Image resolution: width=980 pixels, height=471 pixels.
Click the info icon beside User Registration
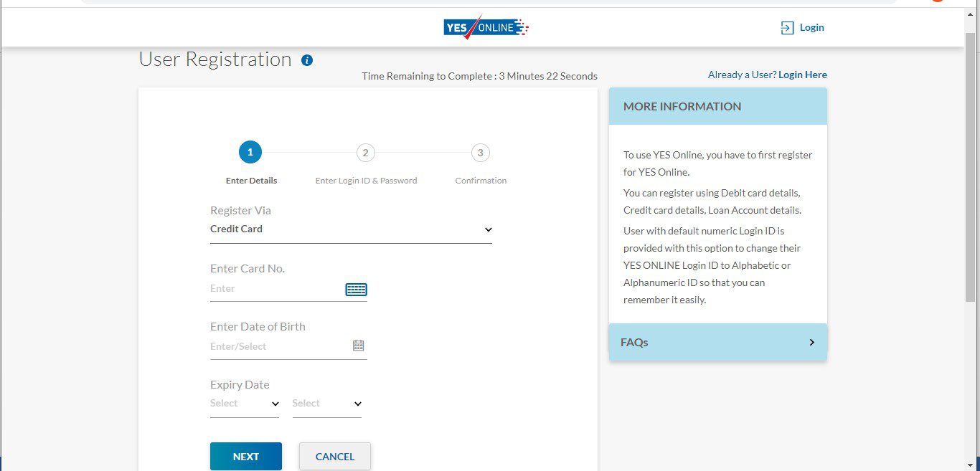click(307, 60)
